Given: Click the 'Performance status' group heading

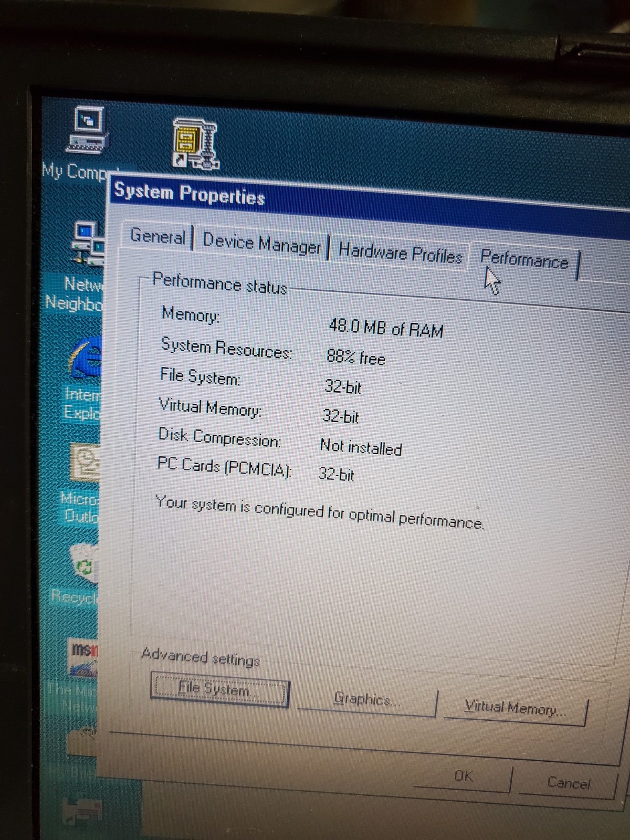Looking at the screenshot, I should pos(219,283).
